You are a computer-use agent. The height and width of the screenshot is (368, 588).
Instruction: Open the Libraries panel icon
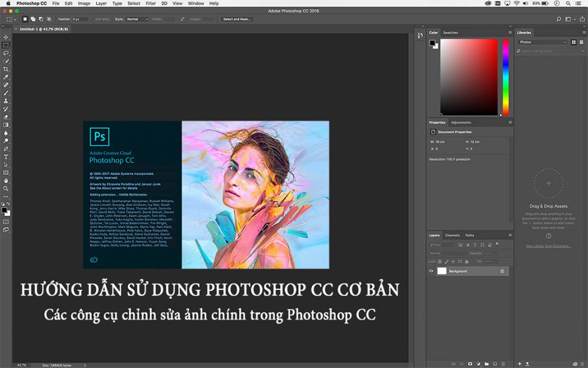(523, 32)
